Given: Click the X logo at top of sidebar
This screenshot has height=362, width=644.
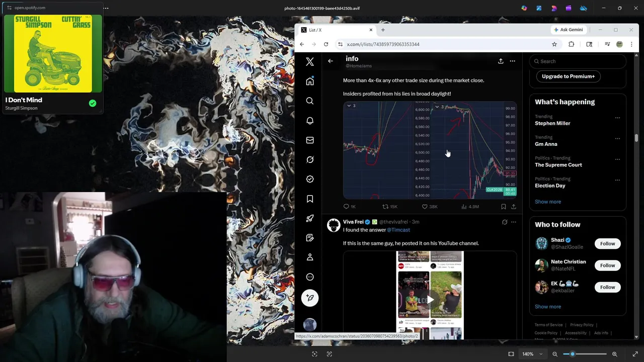Looking at the screenshot, I should pyautogui.click(x=310, y=62).
